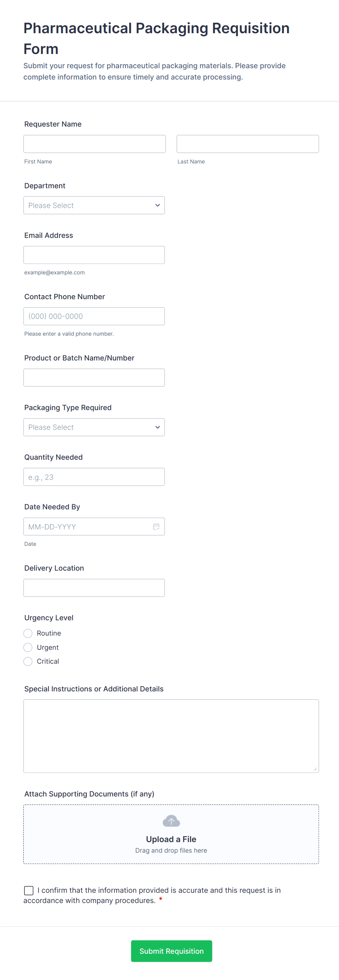Open the Department Please Select dropdown

click(94, 205)
